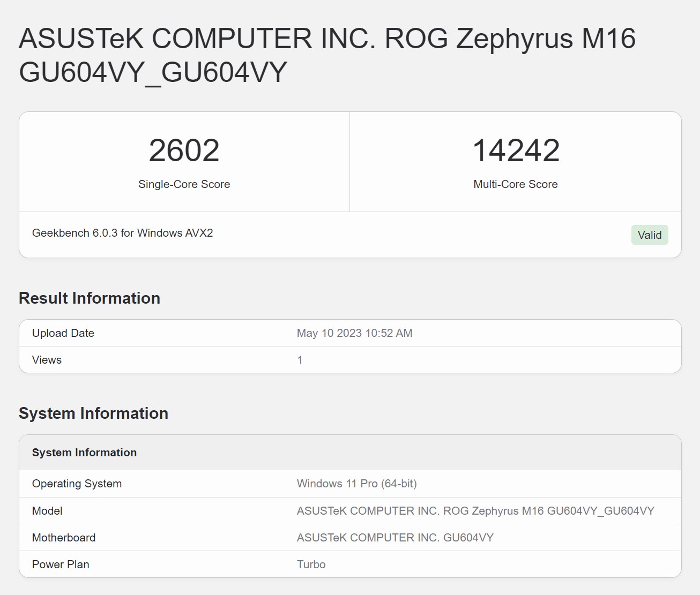Click the Turbo power plan value
Image resolution: width=700 pixels, height=595 pixels.
tap(311, 564)
